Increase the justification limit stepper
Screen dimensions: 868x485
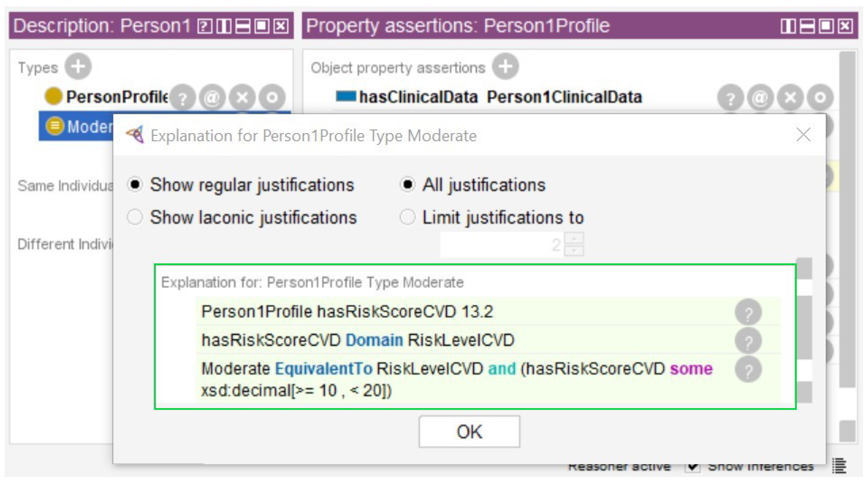pyautogui.click(x=574, y=238)
